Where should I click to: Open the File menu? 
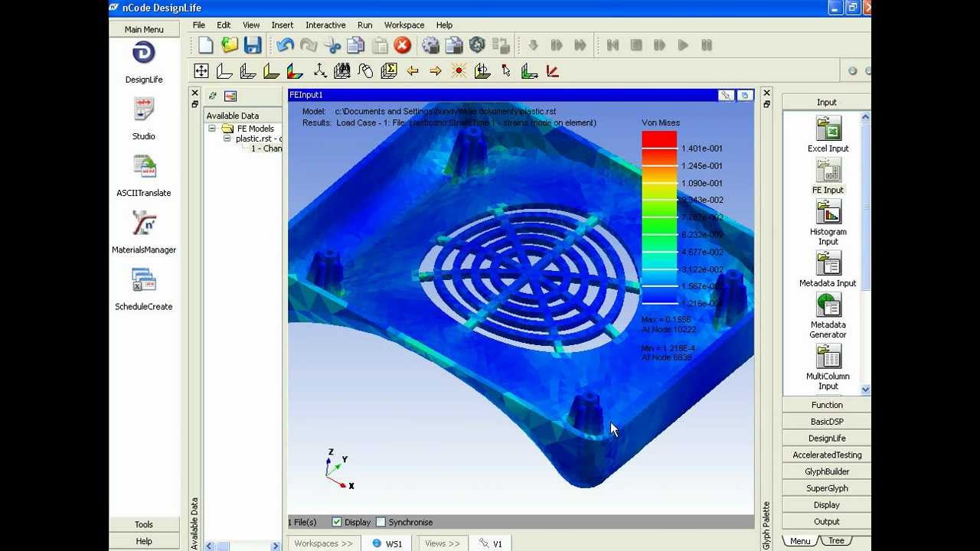point(199,25)
